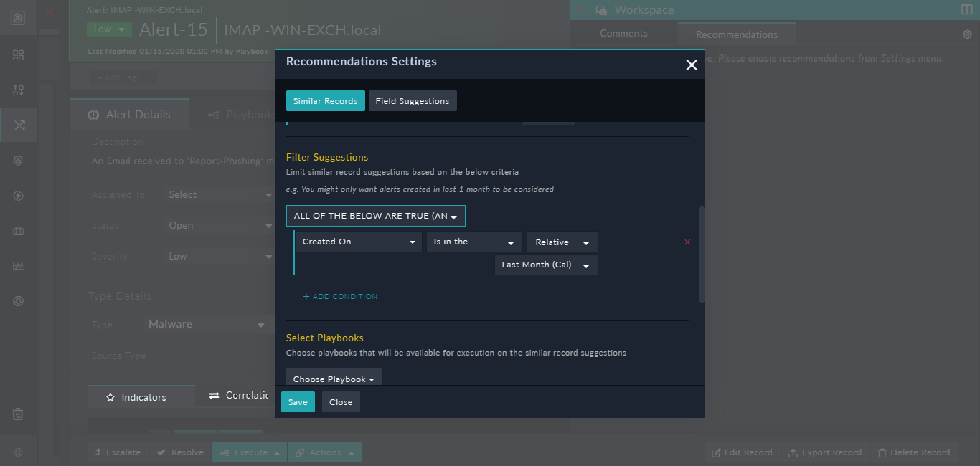Select the lightning Automation icon in the sidebar
The height and width of the screenshot is (466, 980).
pos(19,195)
